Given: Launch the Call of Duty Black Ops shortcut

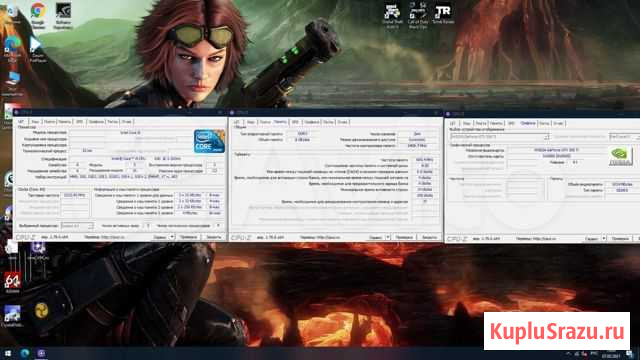Looking at the screenshot, I should (418, 15).
